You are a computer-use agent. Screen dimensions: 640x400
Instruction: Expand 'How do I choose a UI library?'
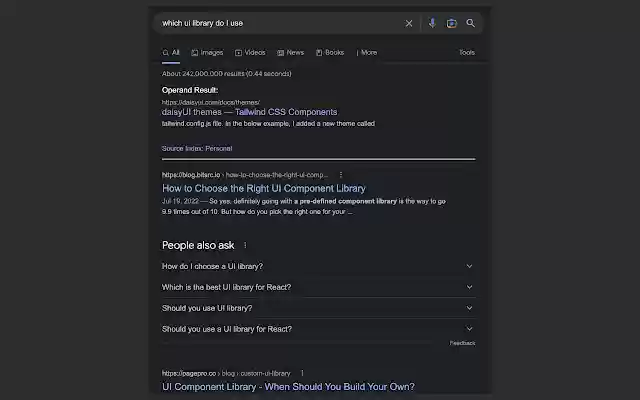pos(318,266)
